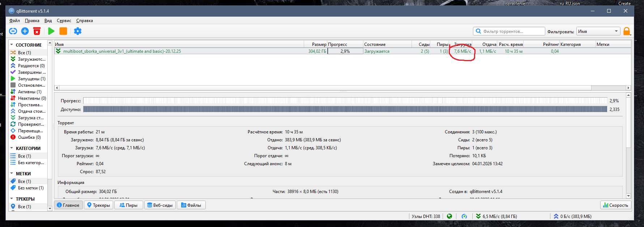Screen dimensions: 644x227
Task: Filter by Перемеща... status
Action: 28,131
